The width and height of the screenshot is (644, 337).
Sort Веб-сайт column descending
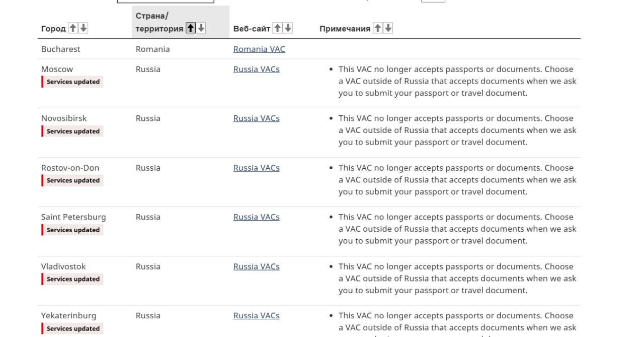click(288, 29)
